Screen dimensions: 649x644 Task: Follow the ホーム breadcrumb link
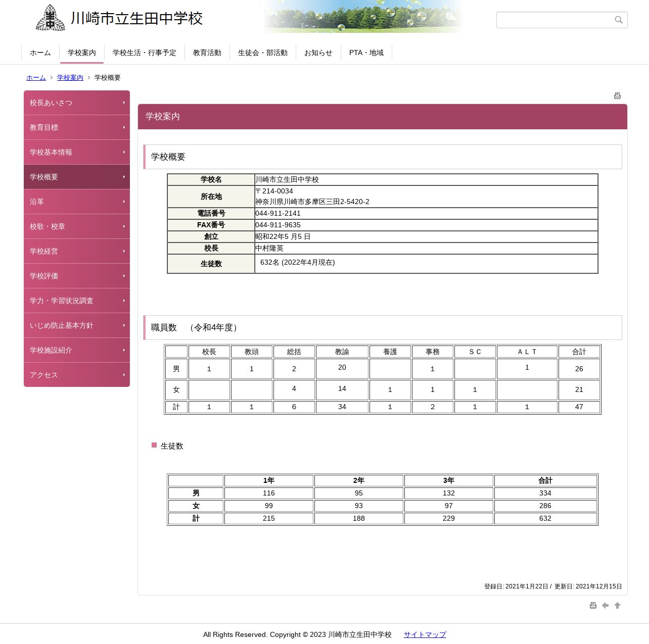(x=36, y=77)
